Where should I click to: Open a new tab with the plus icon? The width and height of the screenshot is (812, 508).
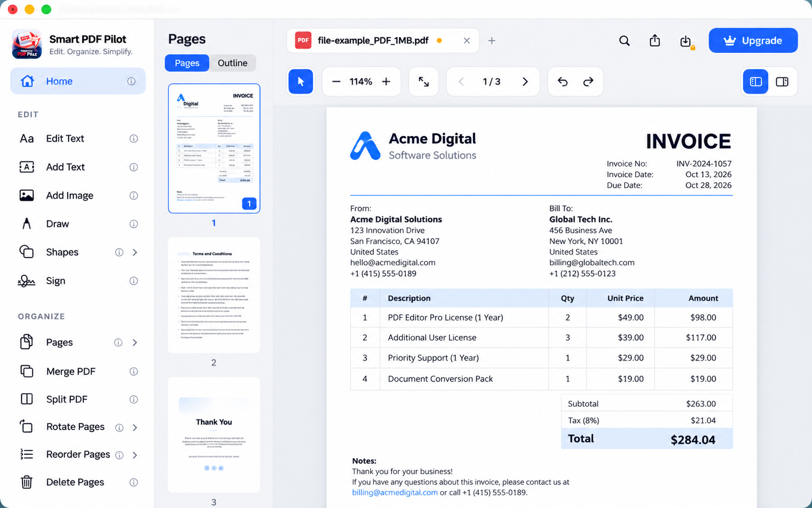tap(492, 40)
